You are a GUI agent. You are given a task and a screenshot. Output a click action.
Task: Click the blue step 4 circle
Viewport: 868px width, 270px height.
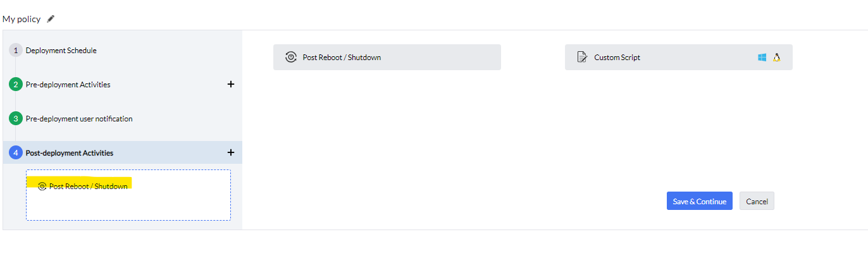tap(16, 153)
